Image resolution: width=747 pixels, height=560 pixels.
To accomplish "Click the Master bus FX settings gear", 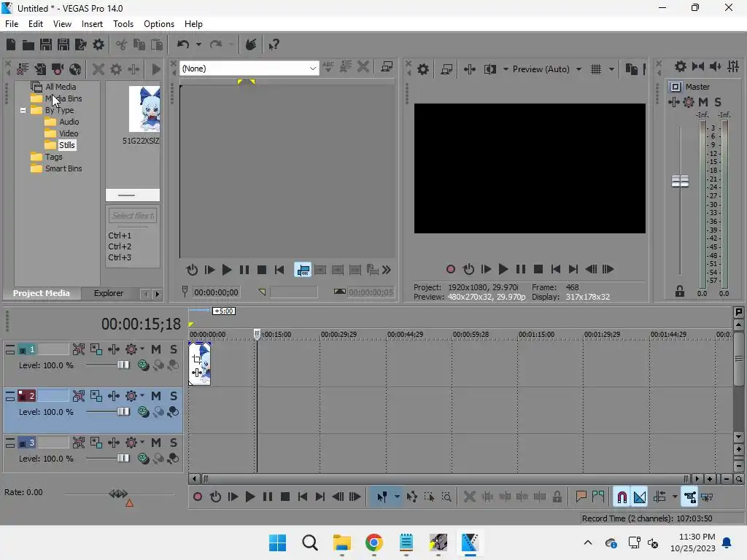I will click(689, 102).
